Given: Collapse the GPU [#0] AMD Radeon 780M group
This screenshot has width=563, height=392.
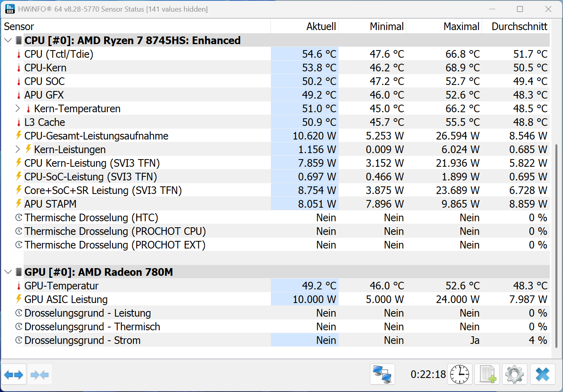Looking at the screenshot, I should point(8,272).
